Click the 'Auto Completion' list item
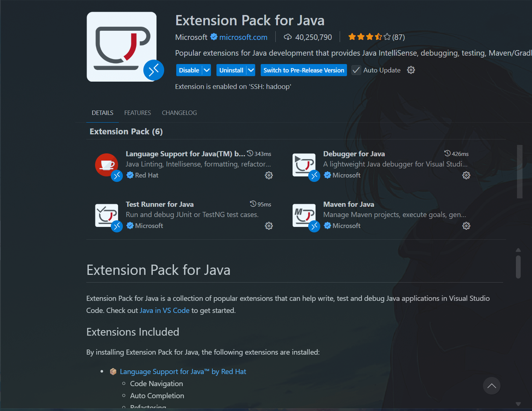The height and width of the screenshot is (411, 532). [x=157, y=396]
